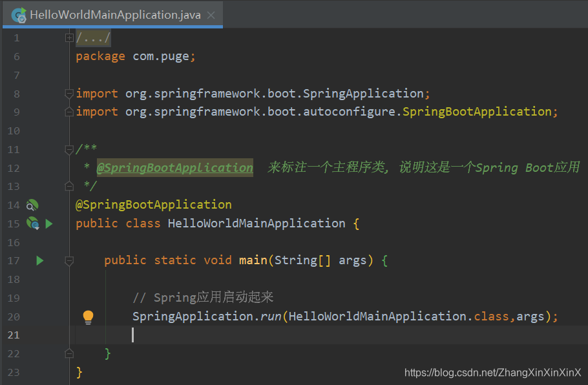This screenshot has width=588, height=385.
Task: Click the Java class file icon in tab
Action: click(19, 15)
